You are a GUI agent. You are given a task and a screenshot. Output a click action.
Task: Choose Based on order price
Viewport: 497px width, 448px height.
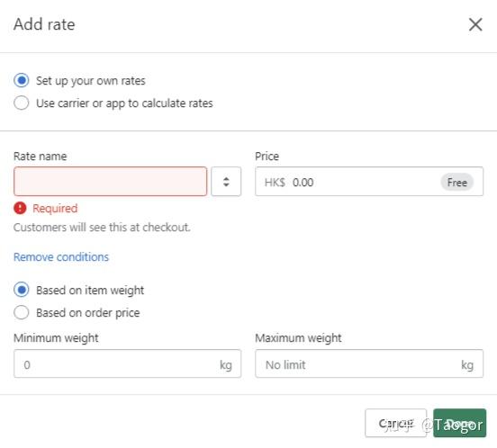[x=22, y=312]
